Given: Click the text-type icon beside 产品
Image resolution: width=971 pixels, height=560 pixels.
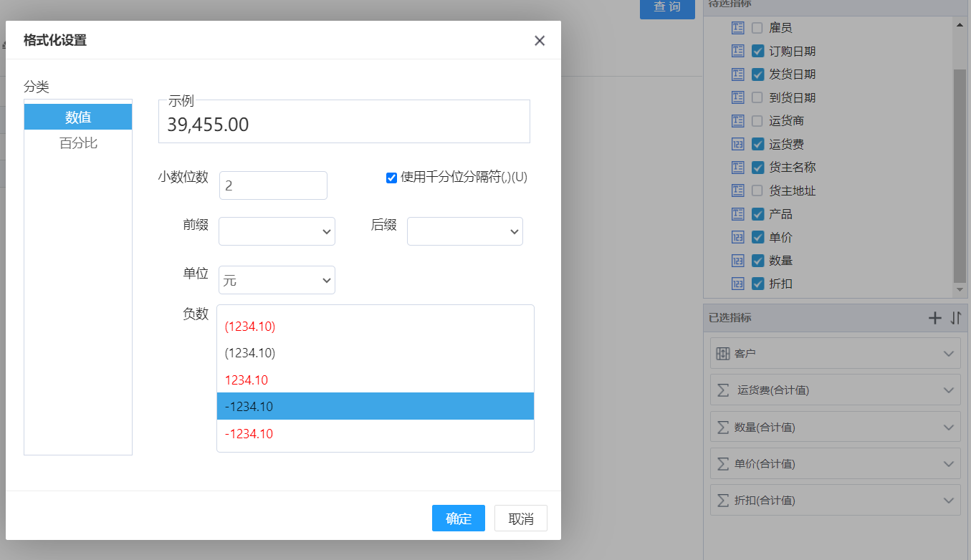Looking at the screenshot, I should coord(738,214).
